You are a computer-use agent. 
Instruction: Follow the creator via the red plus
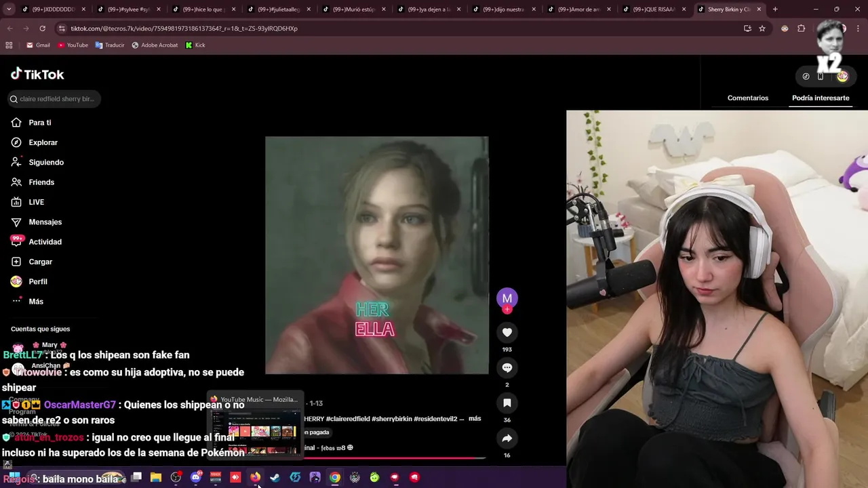tap(507, 310)
